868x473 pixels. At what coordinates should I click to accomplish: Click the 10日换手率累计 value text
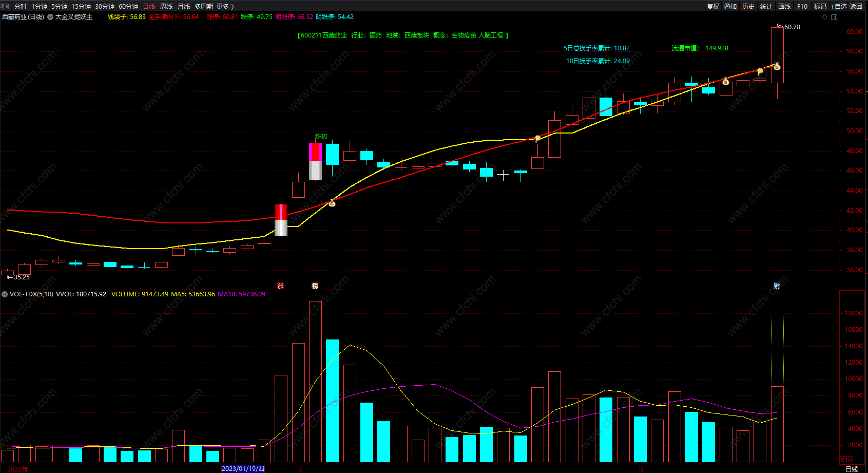[x=597, y=61]
